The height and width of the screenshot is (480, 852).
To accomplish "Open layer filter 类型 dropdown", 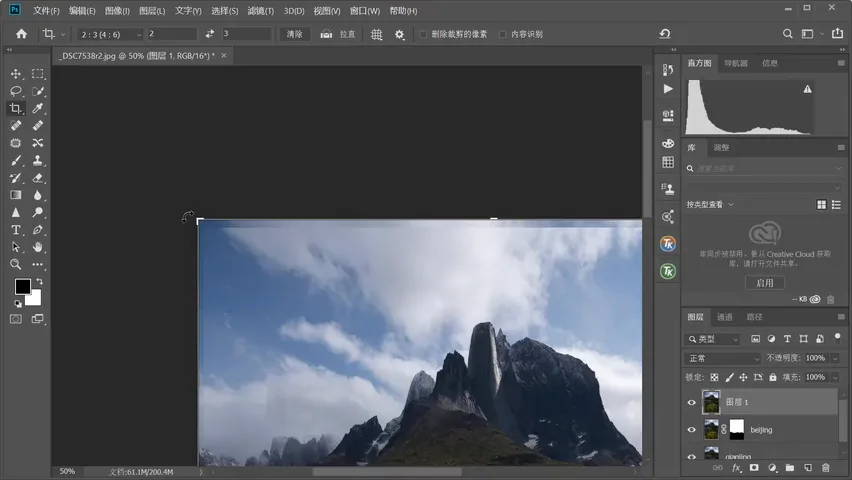I will 712,339.
